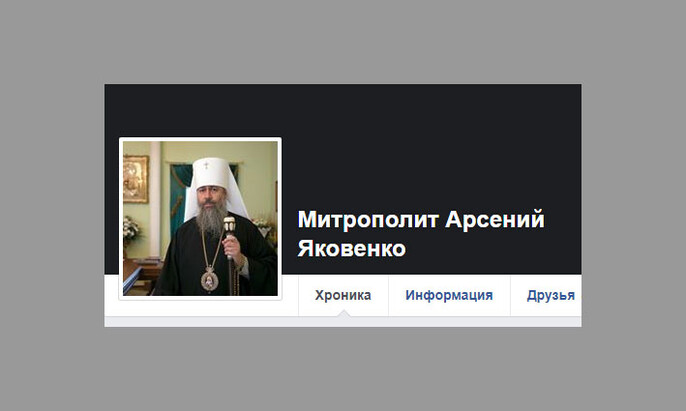This screenshot has width=686, height=411.
Task: Open the Друзья tab
Action: [x=550, y=295]
